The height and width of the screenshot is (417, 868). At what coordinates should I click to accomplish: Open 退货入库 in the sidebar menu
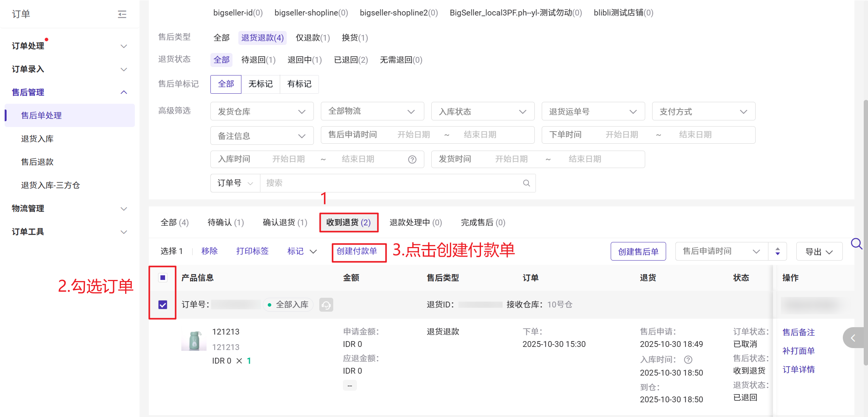tap(37, 139)
